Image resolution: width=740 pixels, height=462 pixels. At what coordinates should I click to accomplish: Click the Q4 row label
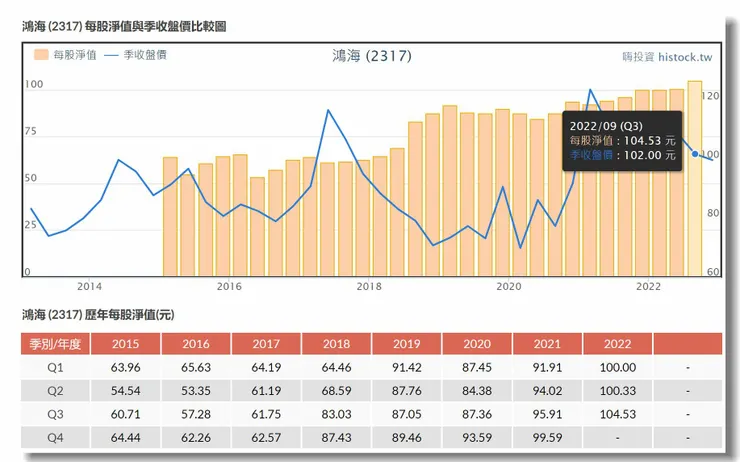[x=55, y=438]
